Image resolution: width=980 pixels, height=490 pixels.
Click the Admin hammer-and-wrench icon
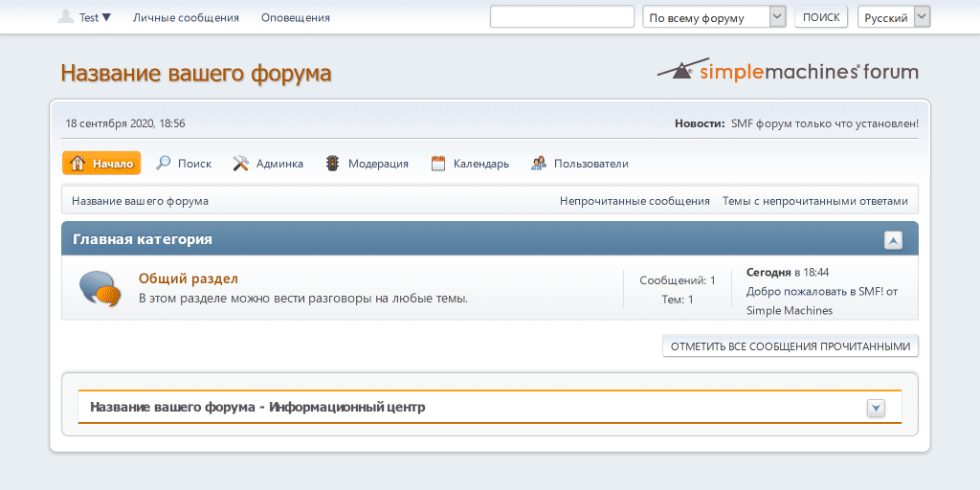click(x=241, y=164)
